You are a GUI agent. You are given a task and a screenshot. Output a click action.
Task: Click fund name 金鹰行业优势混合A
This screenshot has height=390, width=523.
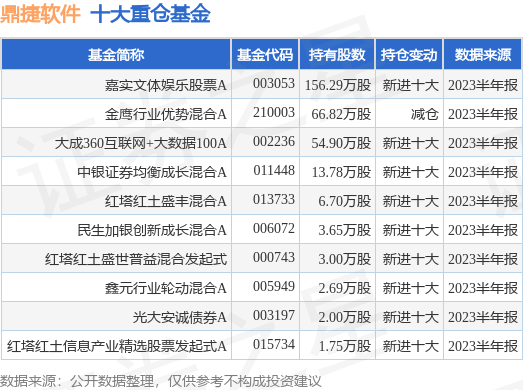coord(166,114)
